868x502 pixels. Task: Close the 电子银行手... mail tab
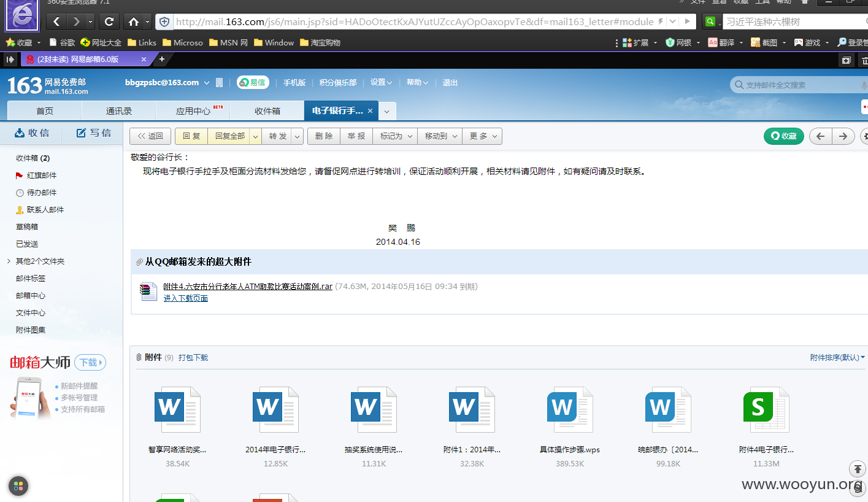(x=370, y=111)
